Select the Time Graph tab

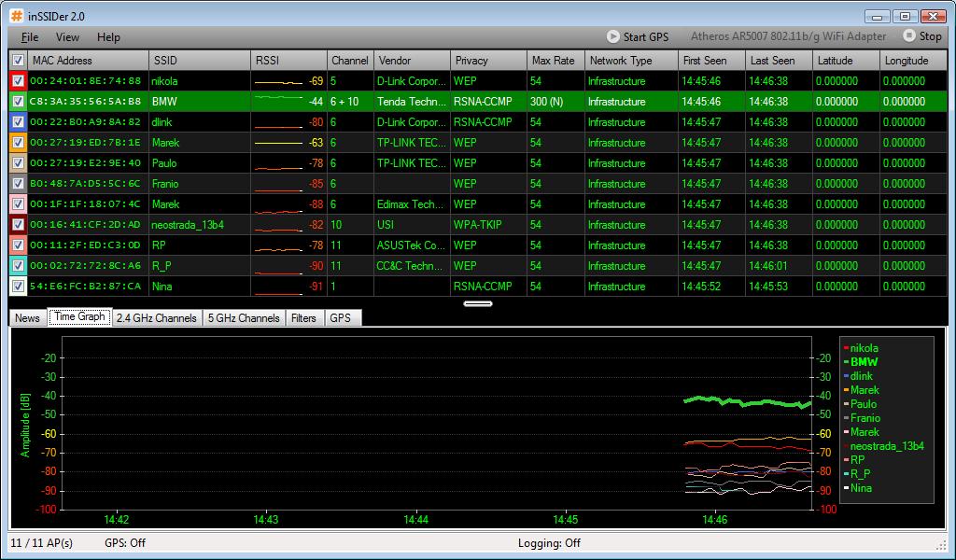pyautogui.click(x=80, y=316)
